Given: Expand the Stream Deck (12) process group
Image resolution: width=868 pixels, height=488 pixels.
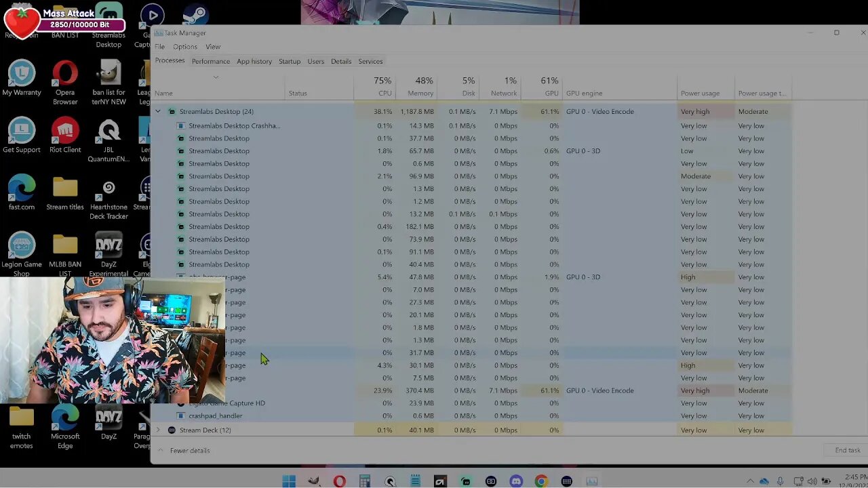Looking at the screenshot, I should coord(158,430).
